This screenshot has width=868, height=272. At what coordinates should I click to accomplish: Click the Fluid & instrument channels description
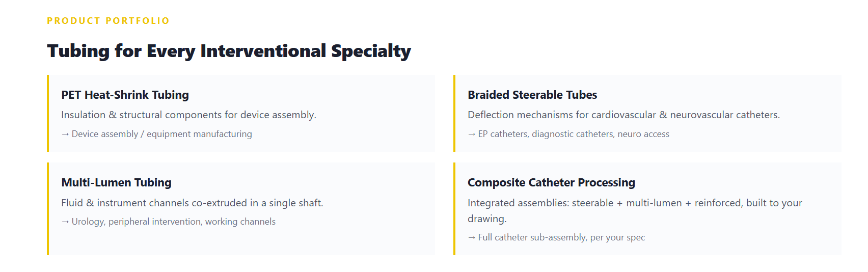192,203
